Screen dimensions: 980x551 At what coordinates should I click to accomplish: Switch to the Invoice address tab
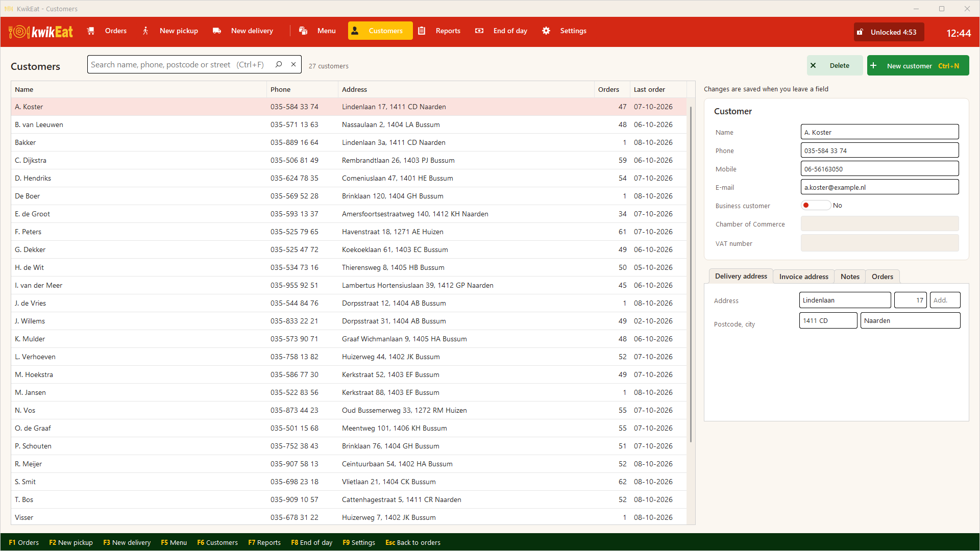tap(803, 277)
